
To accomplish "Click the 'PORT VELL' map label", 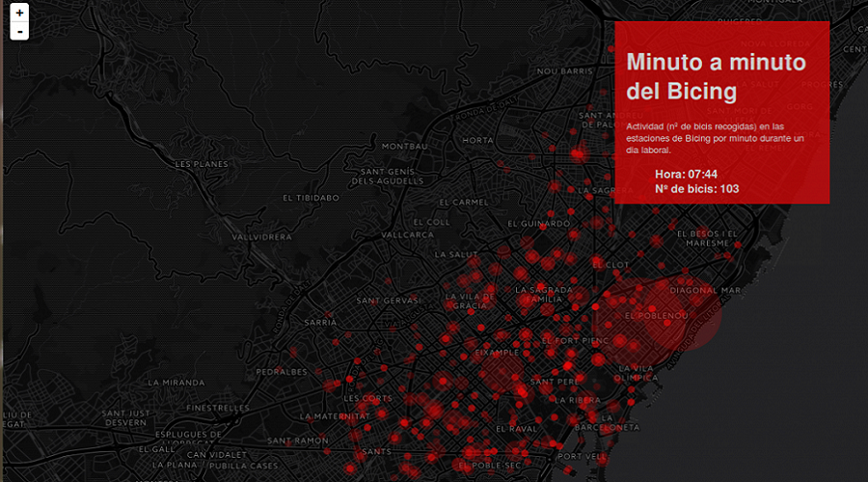I will coord(582,456).
